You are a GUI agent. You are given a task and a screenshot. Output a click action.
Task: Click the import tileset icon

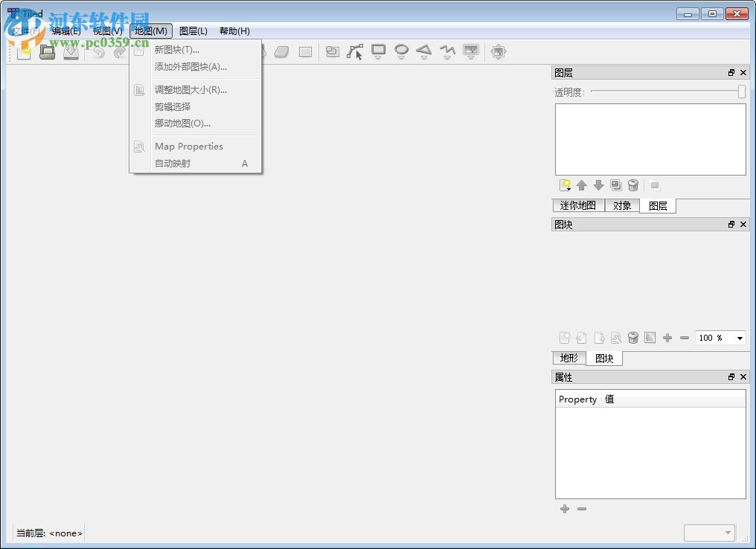tap(581, 338)
